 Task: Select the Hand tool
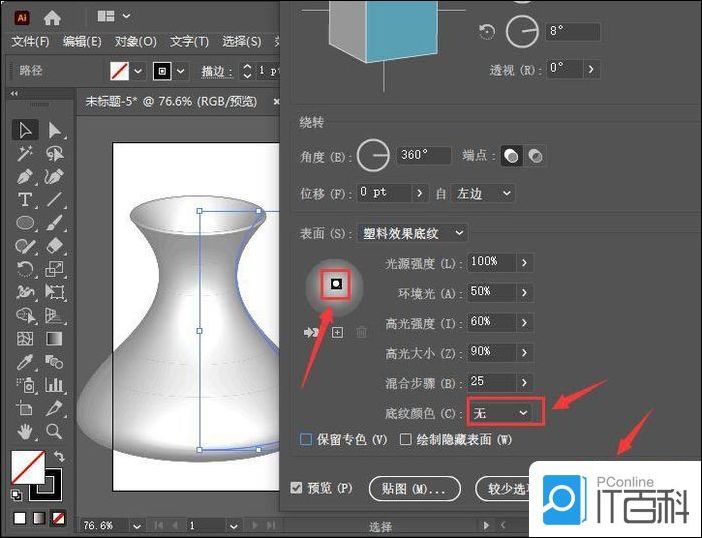coord(25,431)
